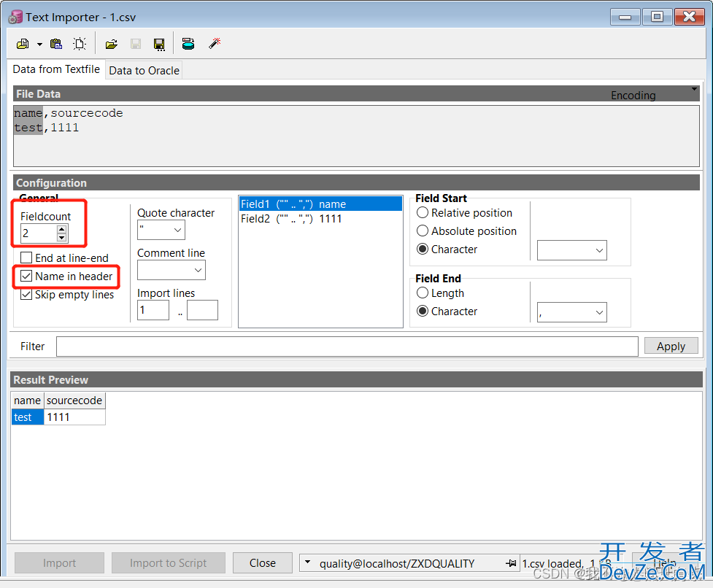Image resolution: width=713 pixels, height=588 pixels.
Task: Select Field Start Character radio button
Action: (423, 249)
